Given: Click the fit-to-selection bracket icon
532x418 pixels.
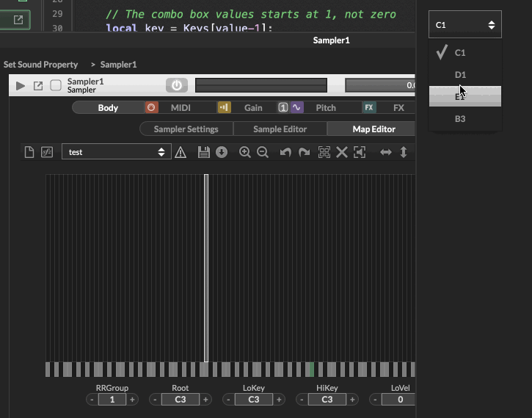Looking at the screenshot, I should coord(360,152).
